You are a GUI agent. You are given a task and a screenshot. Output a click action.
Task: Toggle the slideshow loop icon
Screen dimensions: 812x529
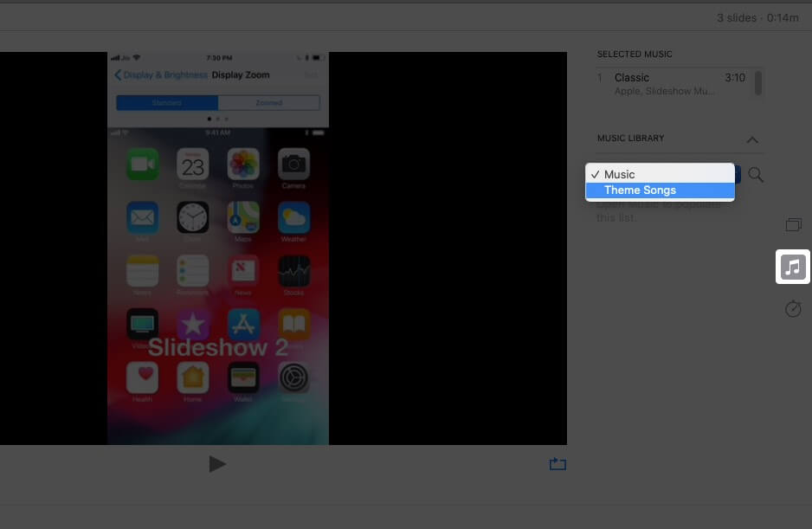[557, 464]
